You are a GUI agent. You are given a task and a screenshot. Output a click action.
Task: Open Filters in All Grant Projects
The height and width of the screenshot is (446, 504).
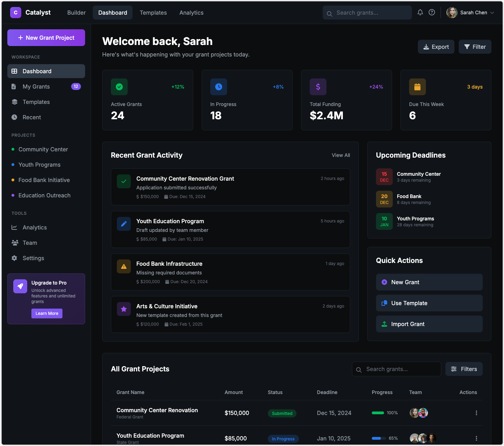pos(464,369)
